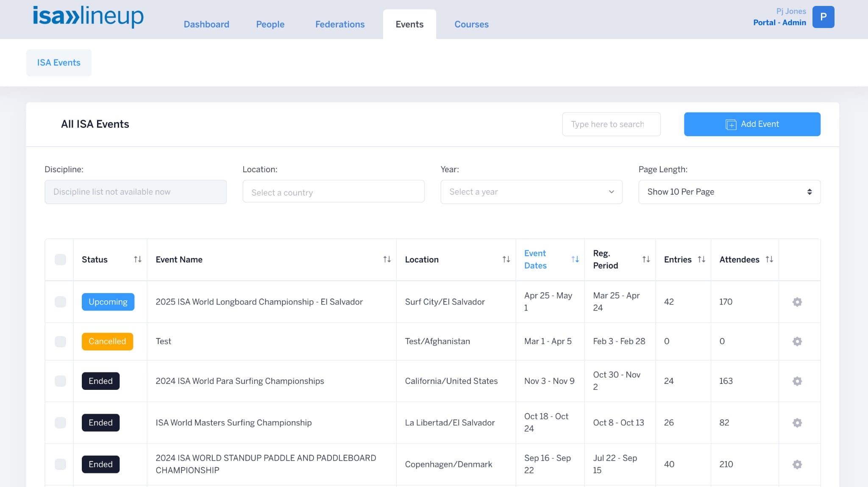This screenshot has width=868, height=487.
Task: Go to the Dashboard tab
Action: click(206, 24)
